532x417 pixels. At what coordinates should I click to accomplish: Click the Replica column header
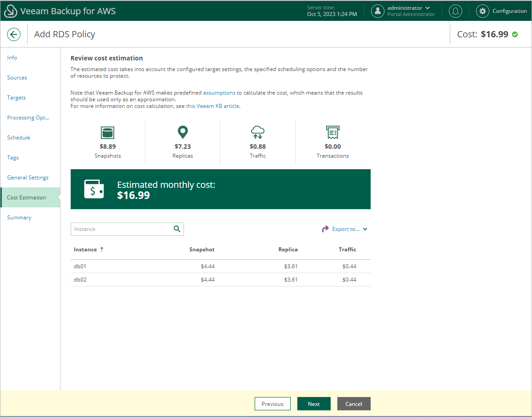[288, 250]
